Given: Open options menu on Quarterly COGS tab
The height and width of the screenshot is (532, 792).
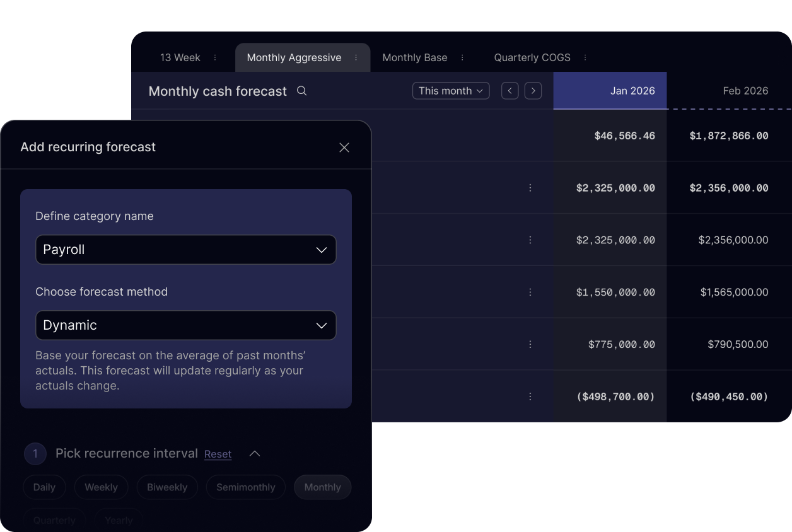Looking at the screenshot, I should 585,57.
